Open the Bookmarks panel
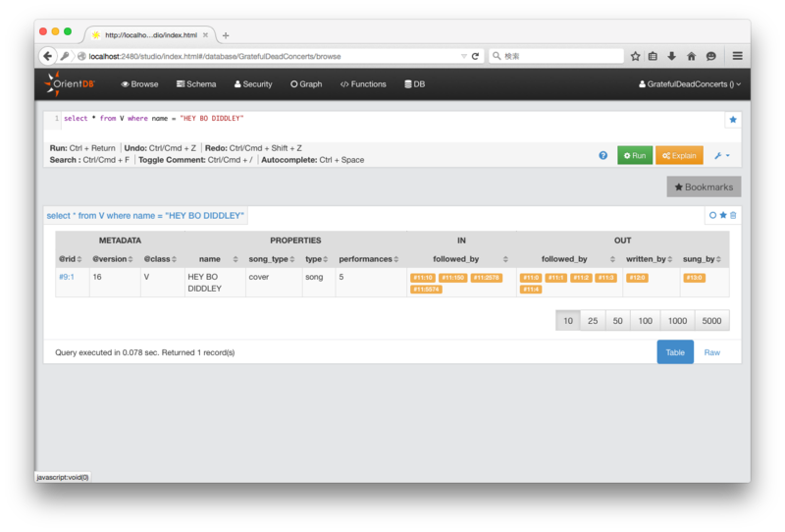 click(704, 186)
